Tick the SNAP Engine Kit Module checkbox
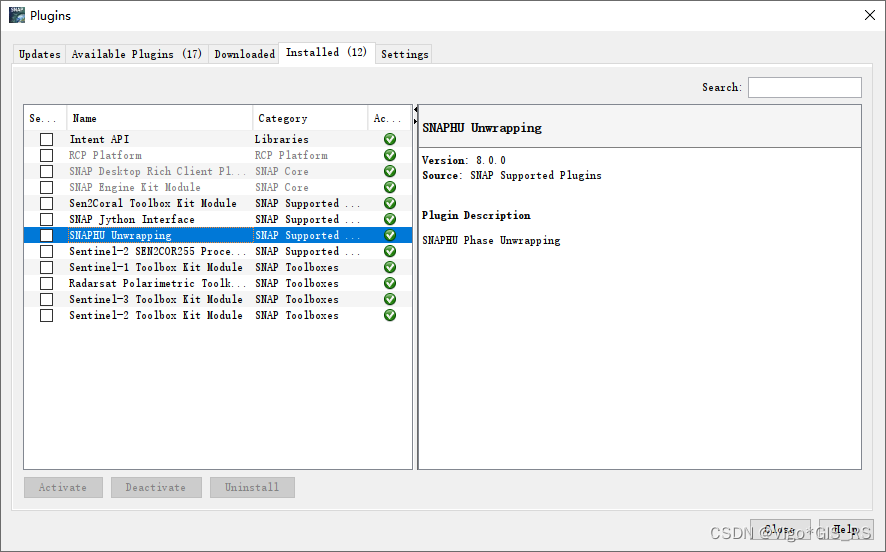886x552 pixels. [x=46, y=187]
